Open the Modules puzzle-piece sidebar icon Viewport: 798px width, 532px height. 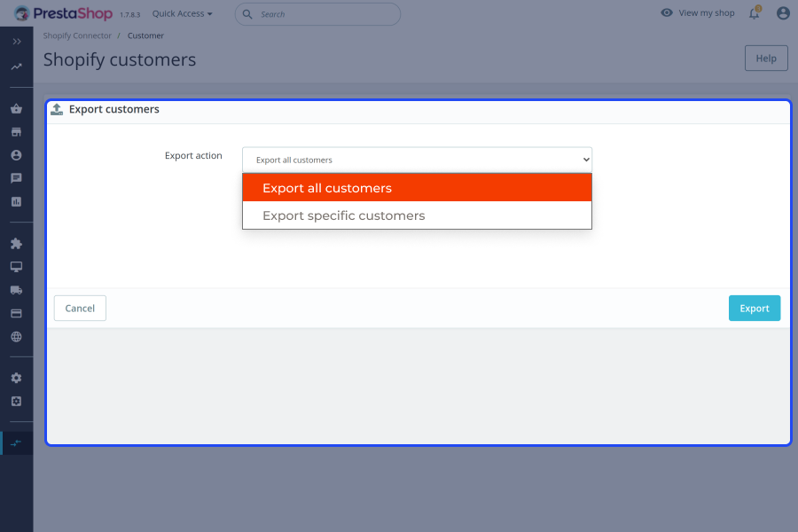(16, 243)
